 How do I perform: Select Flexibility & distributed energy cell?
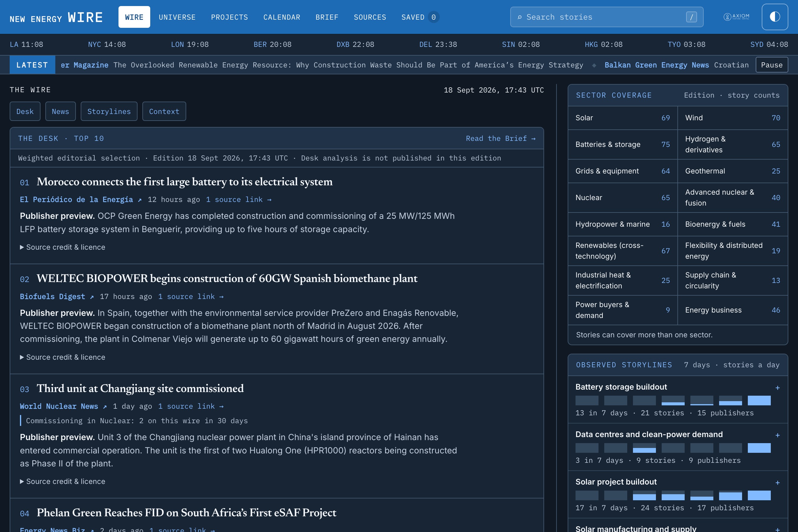point(732,251)
